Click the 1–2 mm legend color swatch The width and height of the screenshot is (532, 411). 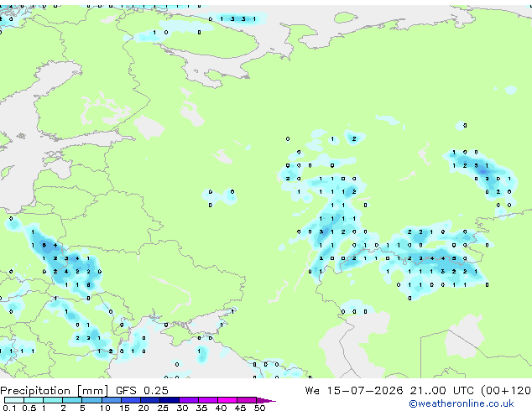pyautogui.click(x=53, y=400)
